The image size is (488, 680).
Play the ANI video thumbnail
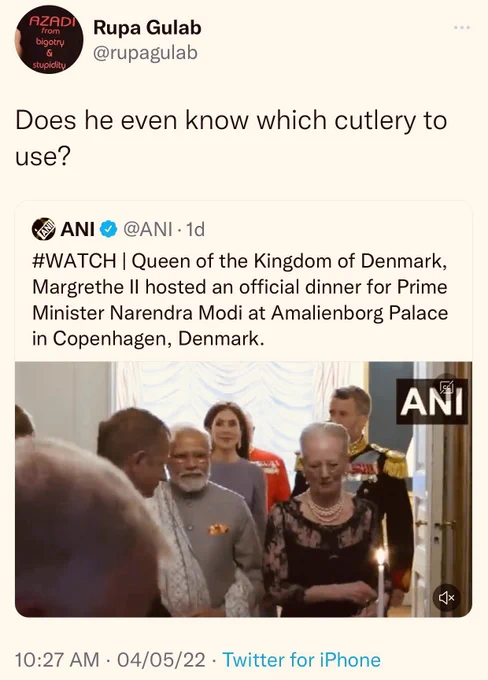(243, 489)
